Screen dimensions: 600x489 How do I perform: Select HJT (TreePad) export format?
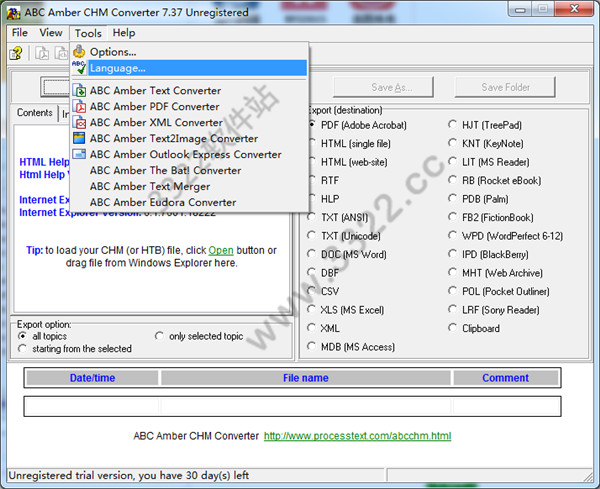tap(485, 125)
